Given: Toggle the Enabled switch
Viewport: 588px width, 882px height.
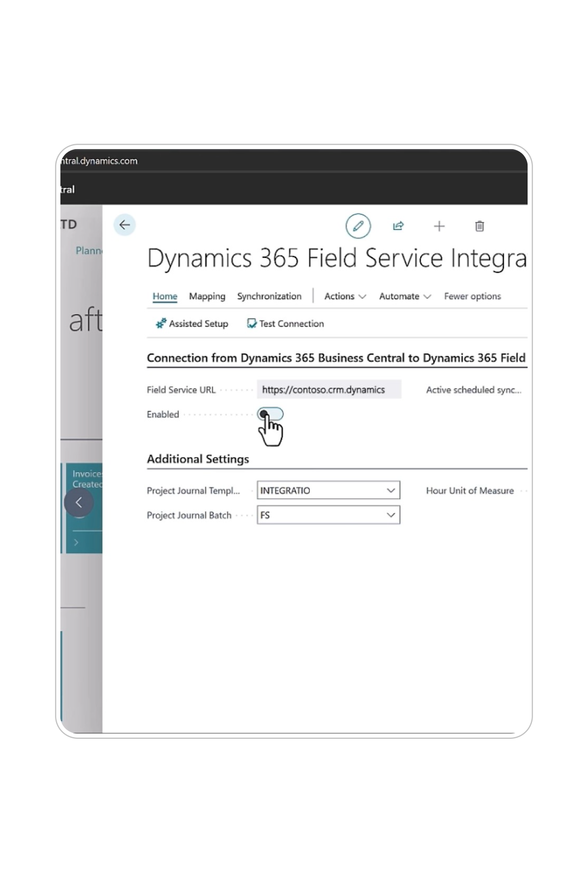Looking at the screenshot, I should pos(271,414).
